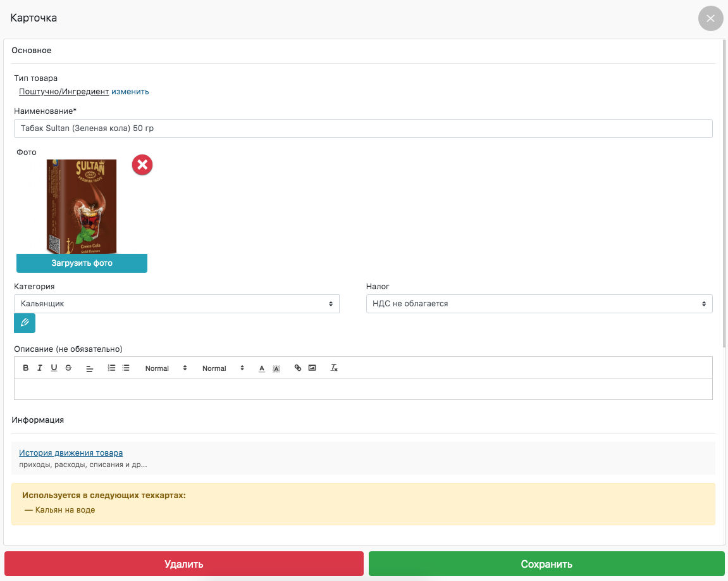This screenshot has width=728, height=581.
Task: Click the edit category pencil button
Action: click(x=25, y=323)
